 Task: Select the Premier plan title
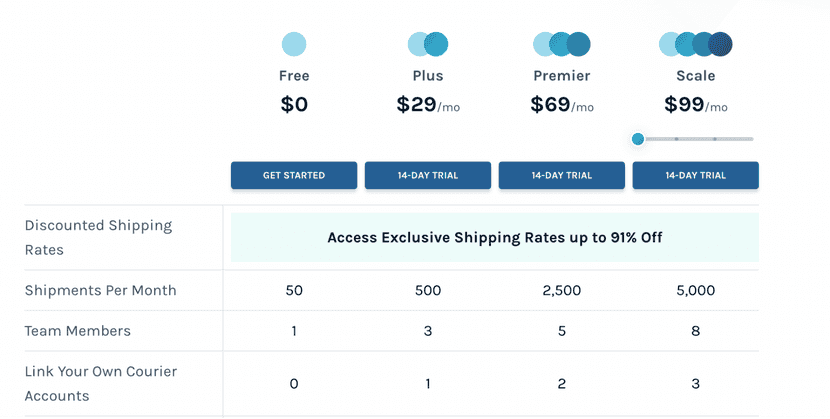coord(561,76)
